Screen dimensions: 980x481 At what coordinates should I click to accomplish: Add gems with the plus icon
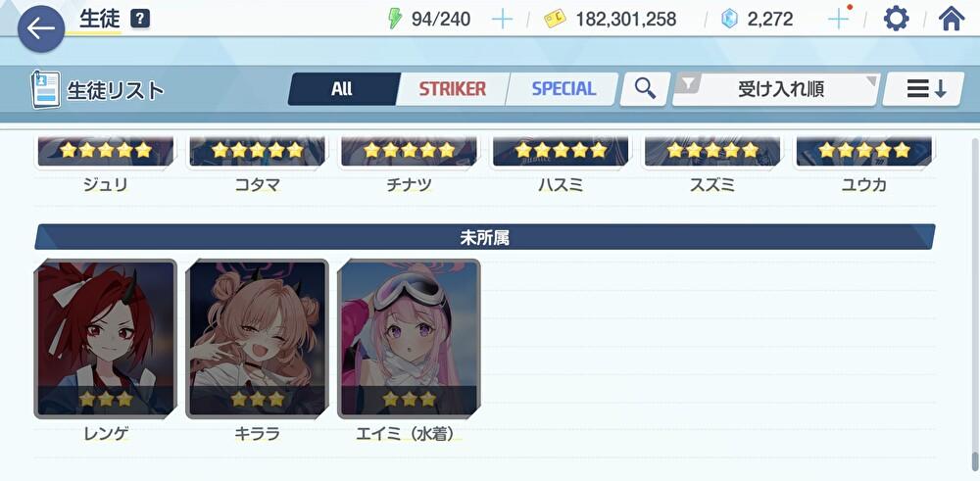pyautogui.click(x=838, y=20)
